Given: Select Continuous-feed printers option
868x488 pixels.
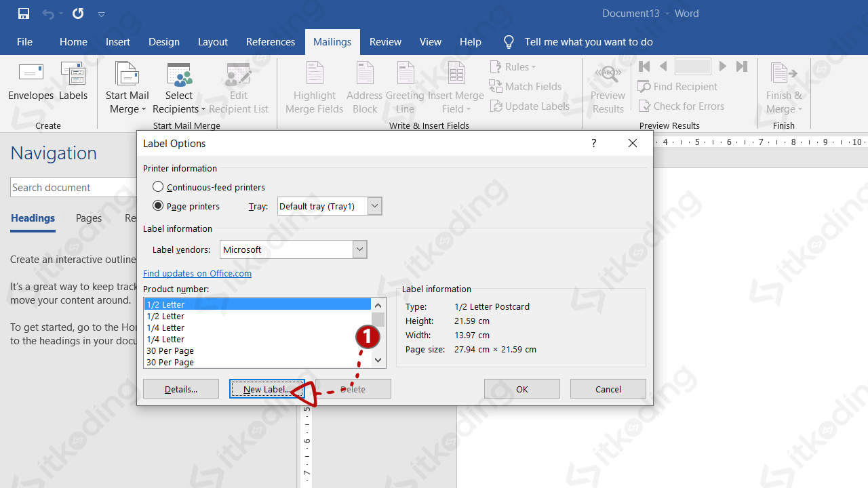Looking at the screenshot, I should [209, 187].
